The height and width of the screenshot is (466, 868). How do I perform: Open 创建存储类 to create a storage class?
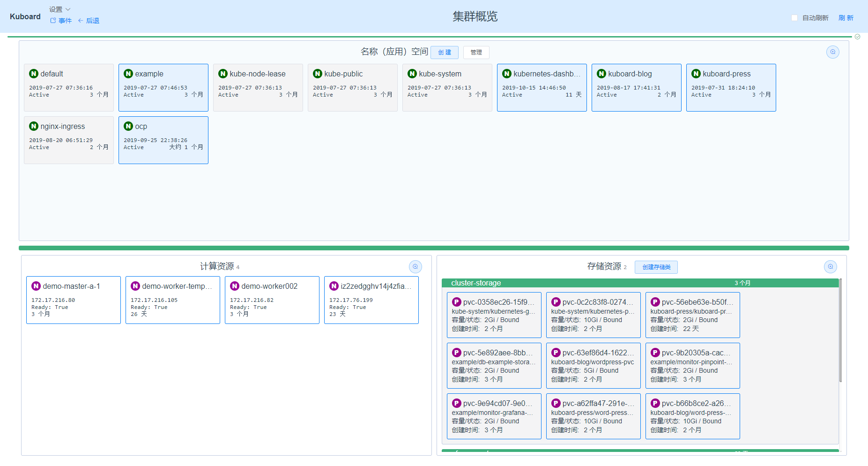pyautogui.click(x=656, y=267)
